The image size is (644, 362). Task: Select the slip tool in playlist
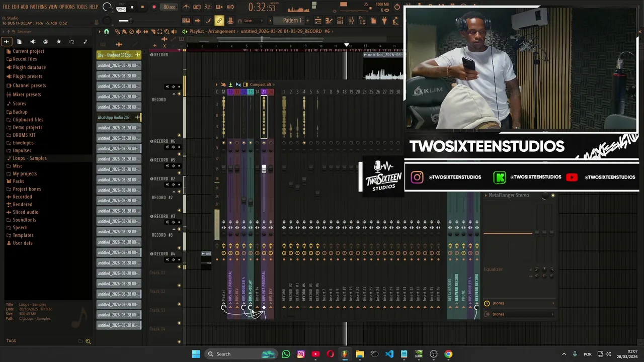click(145, 32)
